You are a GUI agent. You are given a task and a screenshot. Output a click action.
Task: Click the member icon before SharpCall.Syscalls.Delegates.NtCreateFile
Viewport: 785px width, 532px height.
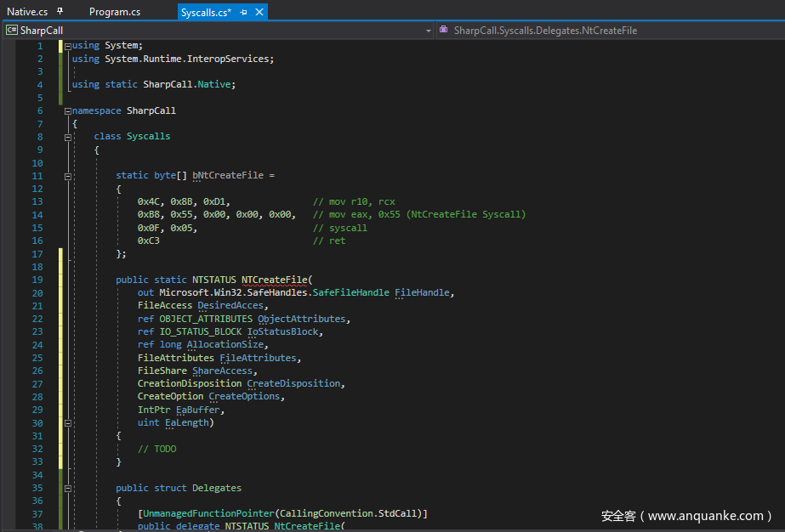tap(444, 31)
